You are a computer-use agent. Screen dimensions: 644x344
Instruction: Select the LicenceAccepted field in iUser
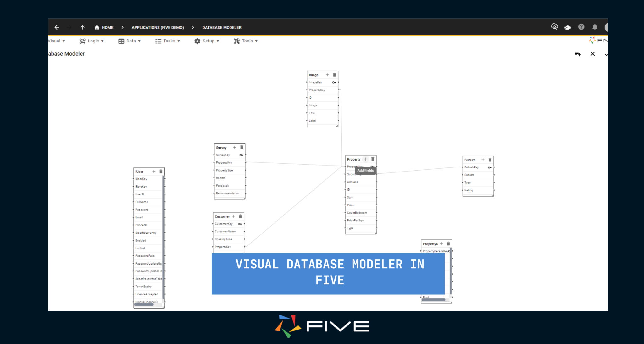click(148, 294)
